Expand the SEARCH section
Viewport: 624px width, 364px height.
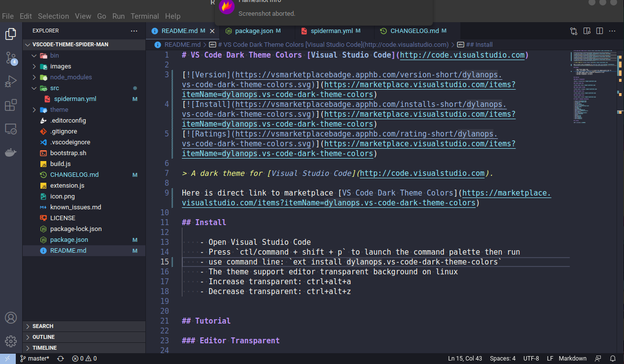tap(84, 326)
